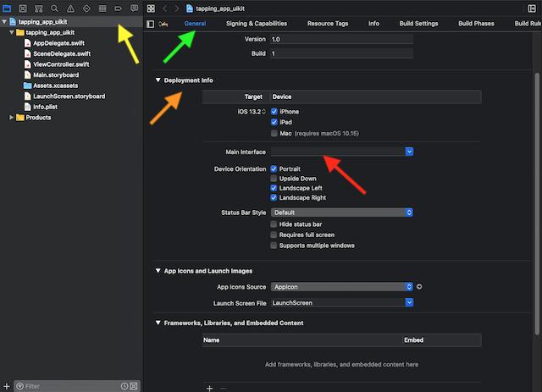Screen dimensions: 542x392
Task: Open the Source Control navigator
Action: (23, 8)
